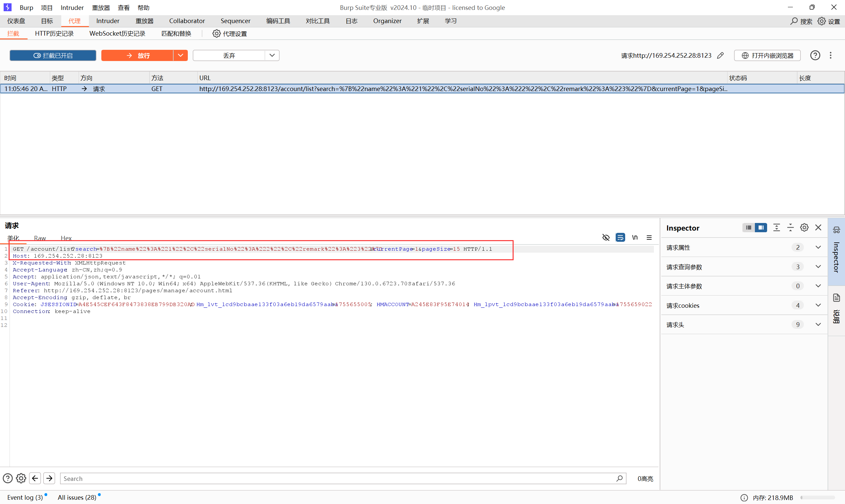
Task: Open the help question mark icon near browser button
Action: [x=815, y=55]
